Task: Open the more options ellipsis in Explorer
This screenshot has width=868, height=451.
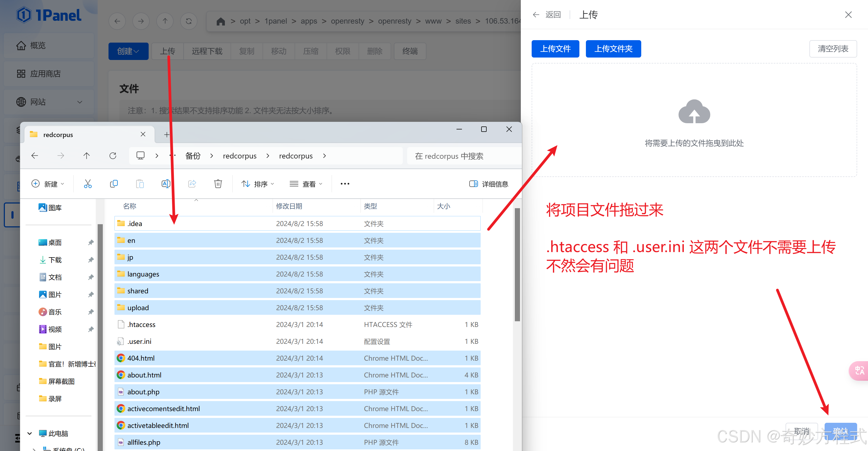Action: pyautogui.click(x=345, y=184)
